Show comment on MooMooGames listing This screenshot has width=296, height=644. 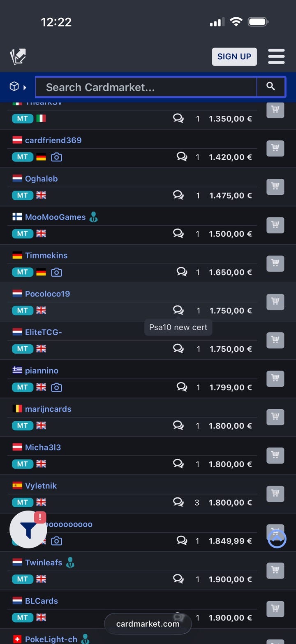tap(178, 233)
